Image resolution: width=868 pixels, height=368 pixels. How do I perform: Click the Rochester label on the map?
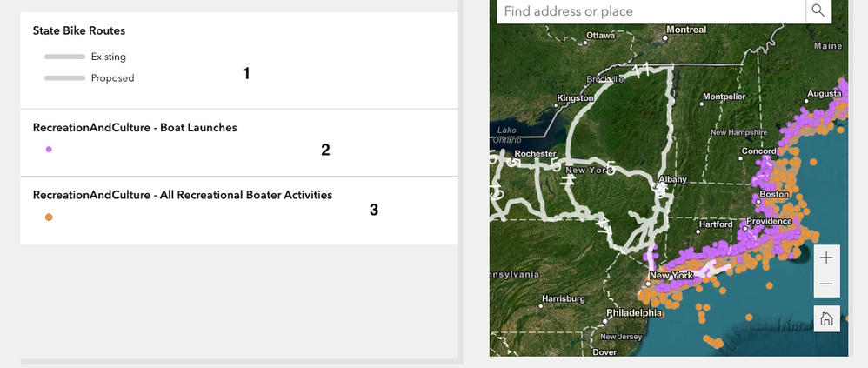[x=535, y=154]
